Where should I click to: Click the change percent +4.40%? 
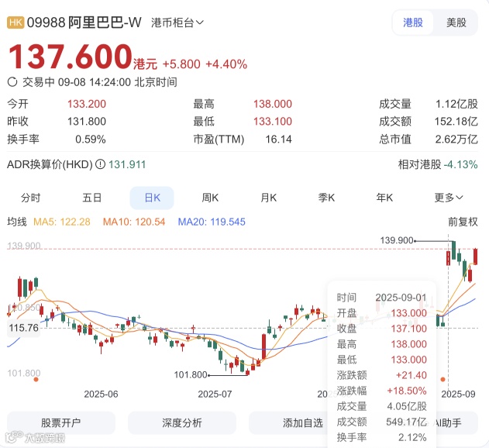click(x=226, y=64)
